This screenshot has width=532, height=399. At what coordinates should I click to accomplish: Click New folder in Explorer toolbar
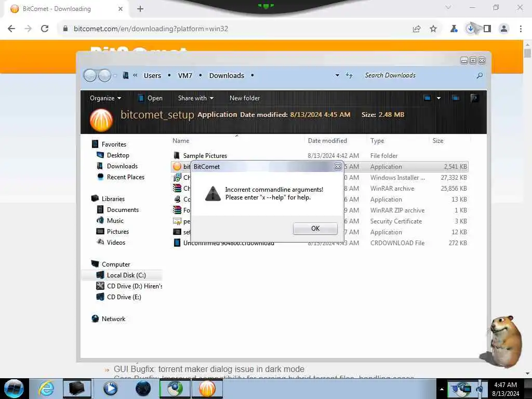pos(245,98)
